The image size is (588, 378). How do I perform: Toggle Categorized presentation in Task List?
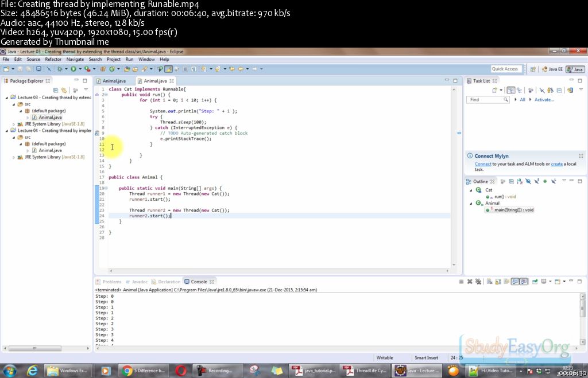coord(510,90)
